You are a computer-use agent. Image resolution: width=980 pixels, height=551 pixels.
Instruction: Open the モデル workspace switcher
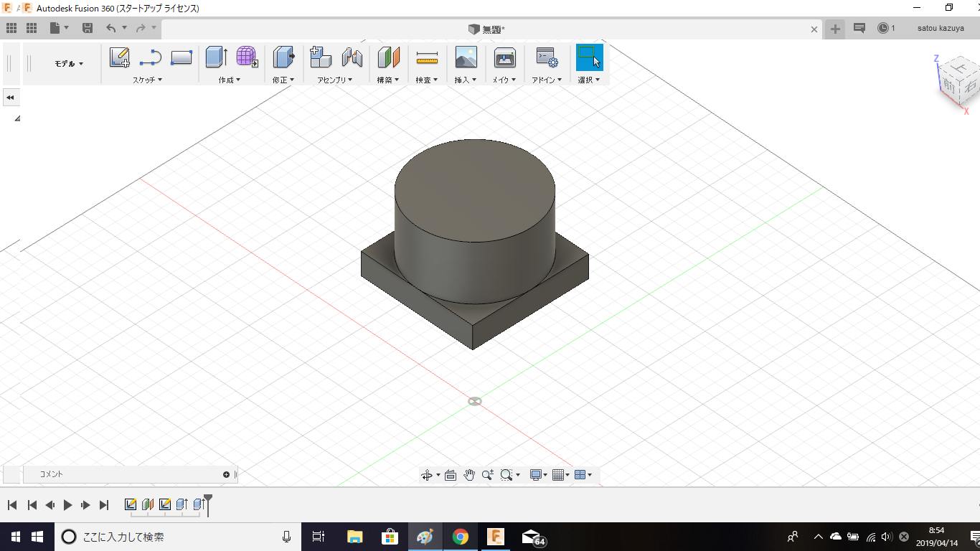click(69, 64)
